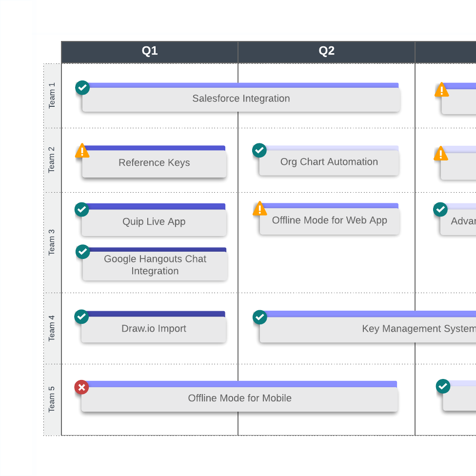Image resolution: width=476 pixels, height=476 pixels.
Task: Open the Offline Mode for Mobile card
Action: [x=239, y=399]
